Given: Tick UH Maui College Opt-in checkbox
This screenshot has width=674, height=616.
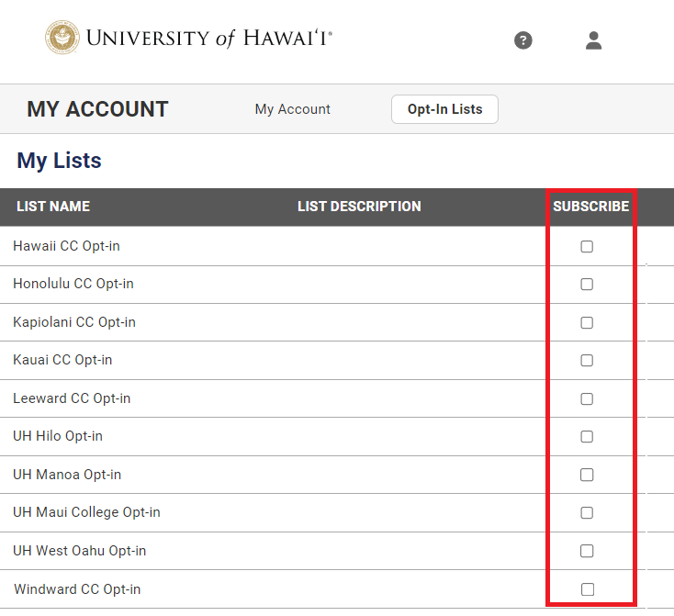Looking at the screenshot, I should coord(587,512).
